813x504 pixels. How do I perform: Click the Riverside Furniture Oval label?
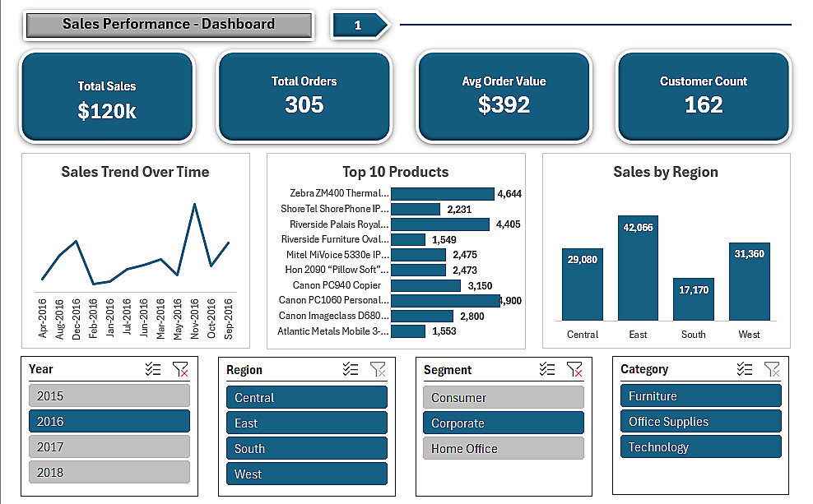[335, 239]
